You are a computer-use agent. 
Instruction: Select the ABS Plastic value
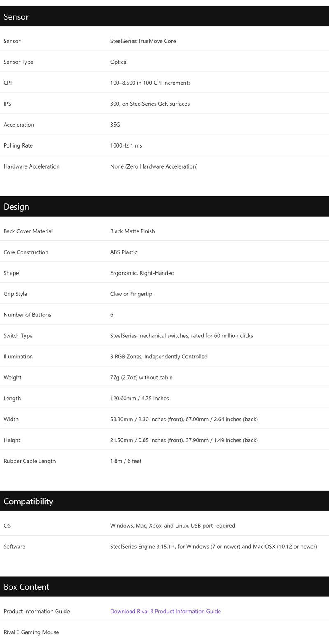coord(123,252)
